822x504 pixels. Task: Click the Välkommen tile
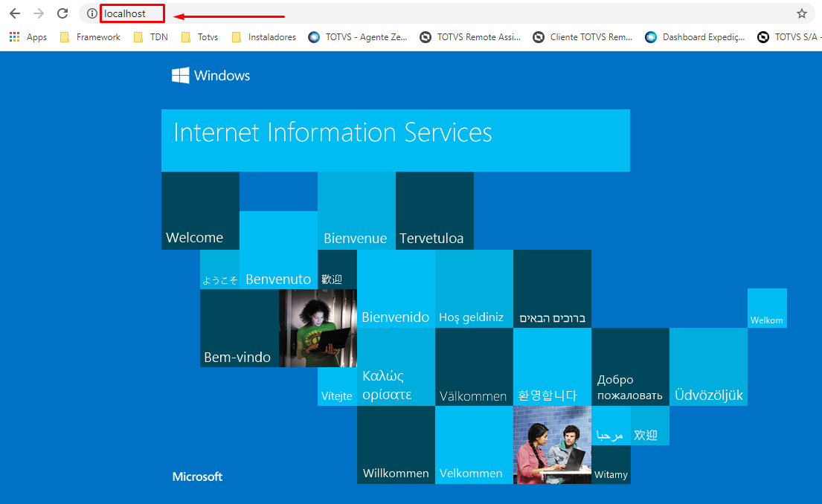474,366
